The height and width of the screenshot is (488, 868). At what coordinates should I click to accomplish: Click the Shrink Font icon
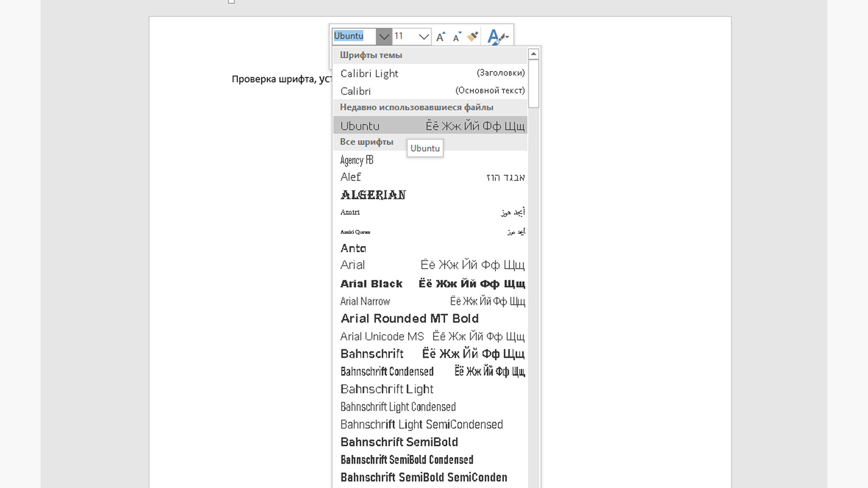point(456,37)
